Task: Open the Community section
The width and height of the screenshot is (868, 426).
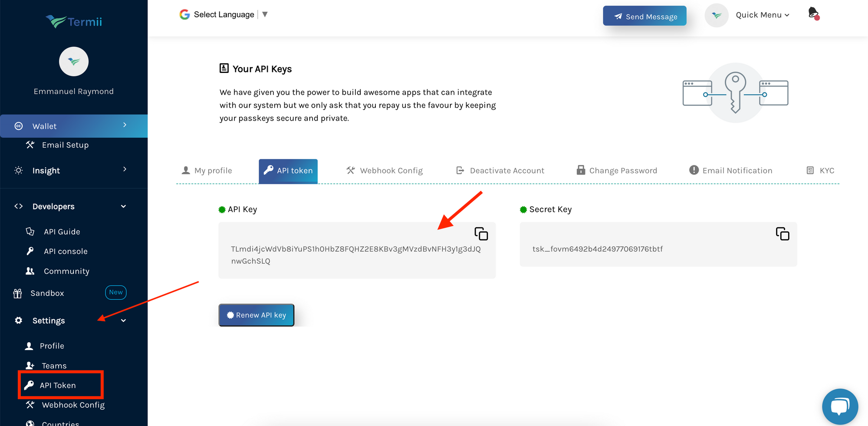Action: [x=66, y=271]
